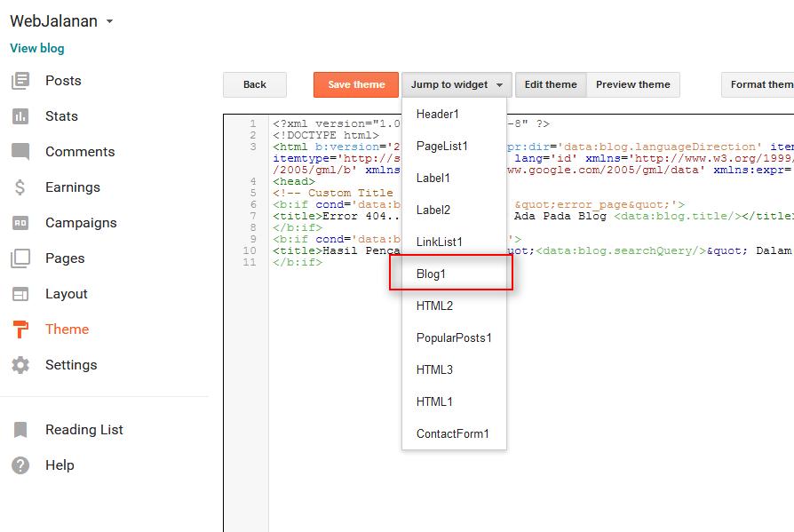Click the Back button
Screen dimensions: 794x532
tap(255, 84)
